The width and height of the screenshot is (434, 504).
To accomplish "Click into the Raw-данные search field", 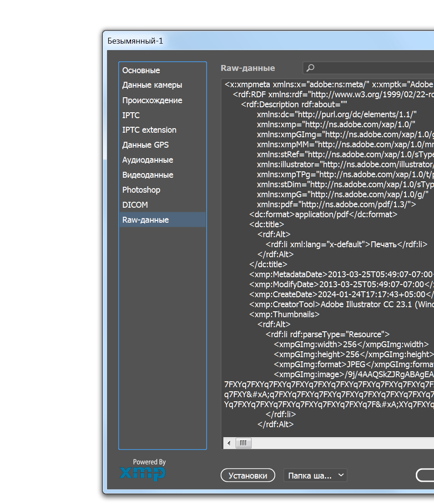I will (x=368, y=68).
